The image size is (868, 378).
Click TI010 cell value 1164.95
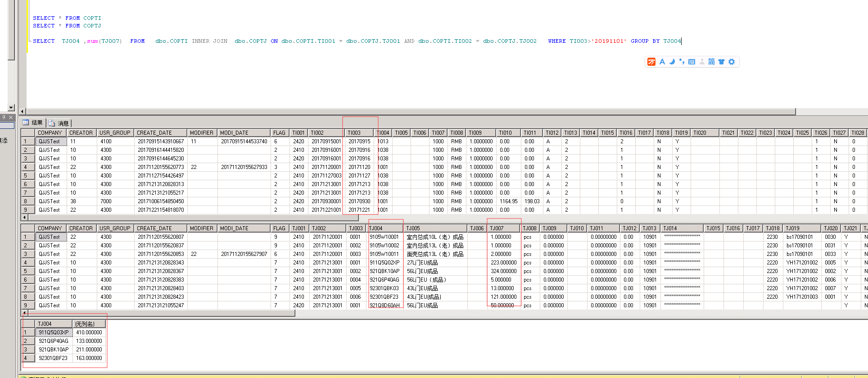pos(508,201)
